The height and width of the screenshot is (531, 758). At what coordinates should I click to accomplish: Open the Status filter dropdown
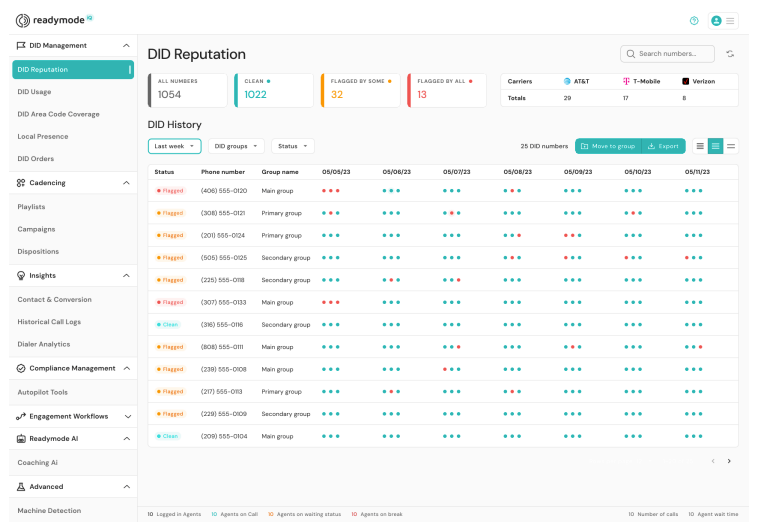click(292, 146)
